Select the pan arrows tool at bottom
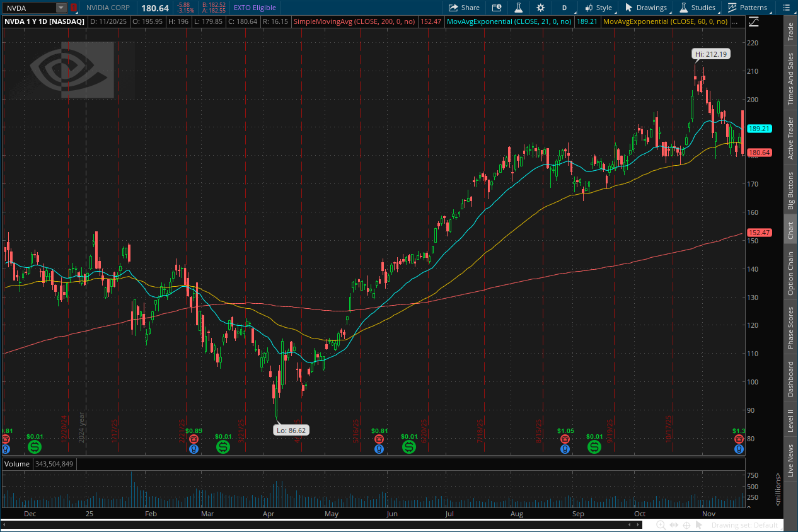 (674, 525)
